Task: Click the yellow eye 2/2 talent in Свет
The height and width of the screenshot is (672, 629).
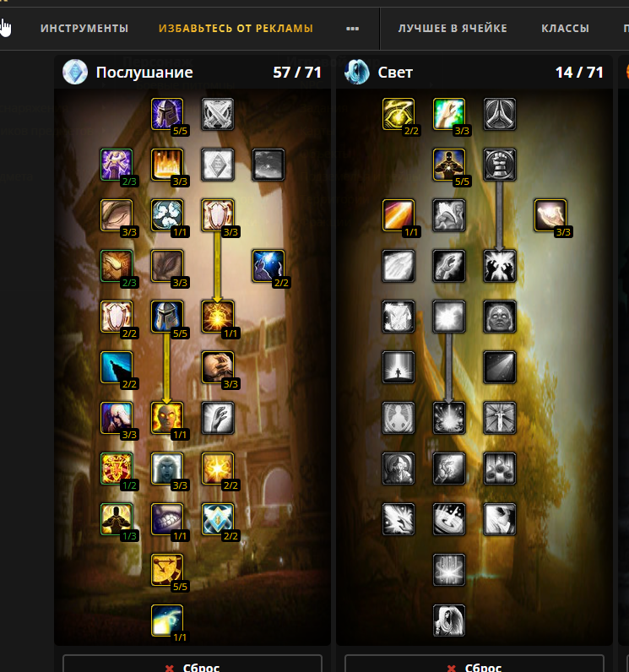Action: coord(399,114)
